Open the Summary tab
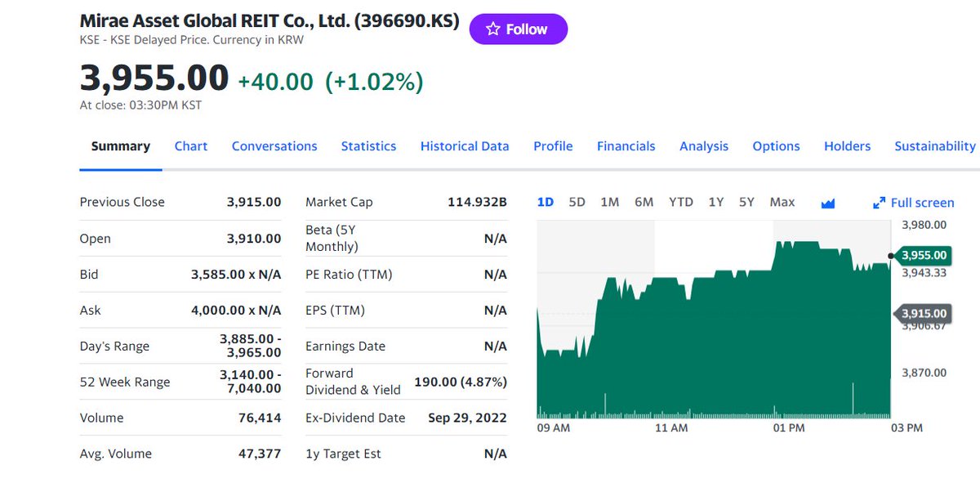This screenshot has width=980, height=501. pos(121,146)
